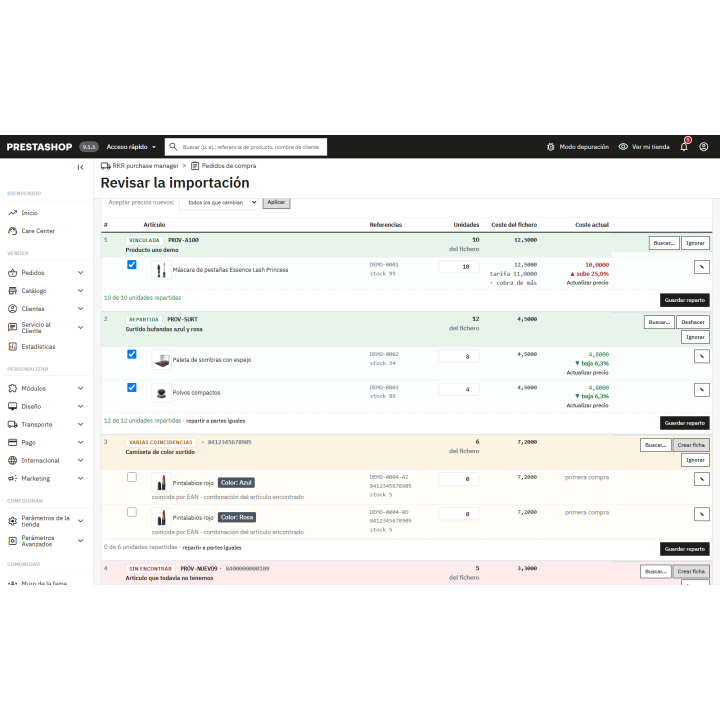
Task: Expand the Internacional submenu chevron
Action: pos(80,460)
